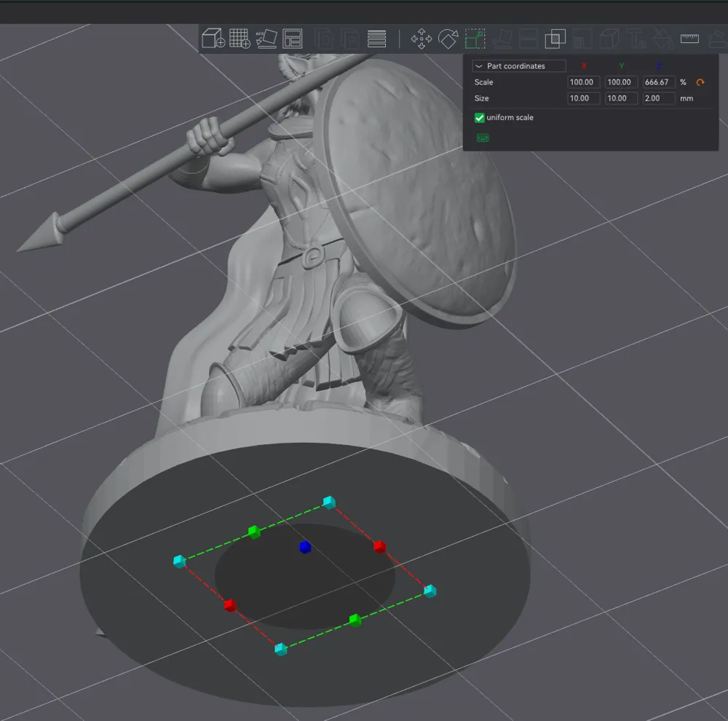Image resolution: width=728 pixels, height=721 pixels.
Task: Activate the Rotate tool icon
Action: point(448,39)
